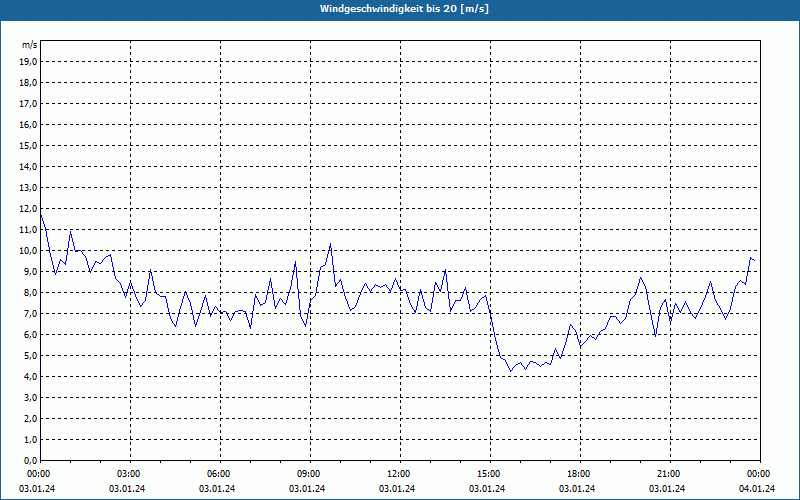Pick the '8,0' y-axis value
Screen dimensions: 800x500
tap(30, 292)
